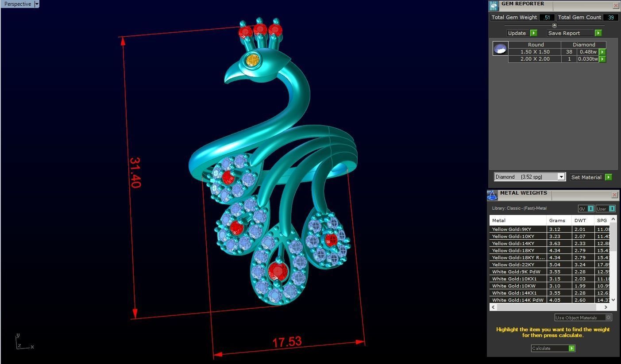Click horizontal scroll-right arrow in metal list
Screen dimensions: 621x364
[606, 307]
